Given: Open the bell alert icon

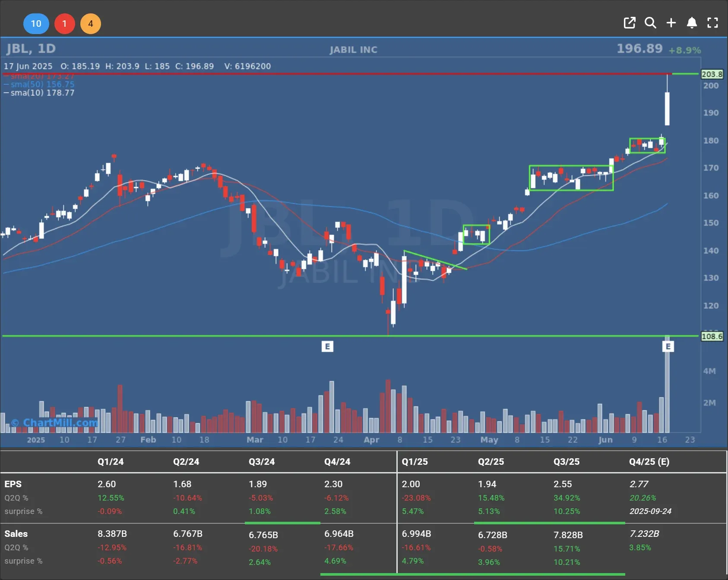Looking at the screenshot, I should (x=692, y=23).
